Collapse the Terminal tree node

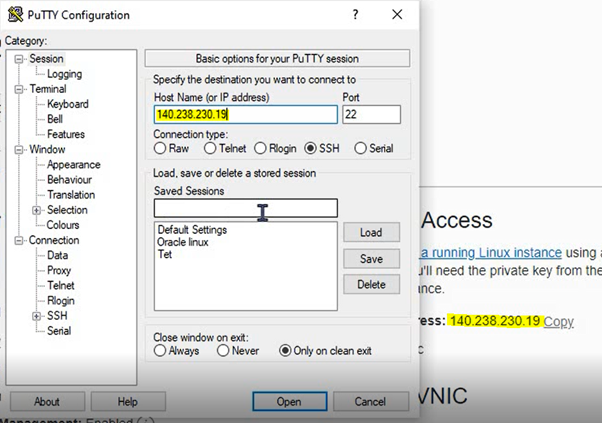coord(19,89)
